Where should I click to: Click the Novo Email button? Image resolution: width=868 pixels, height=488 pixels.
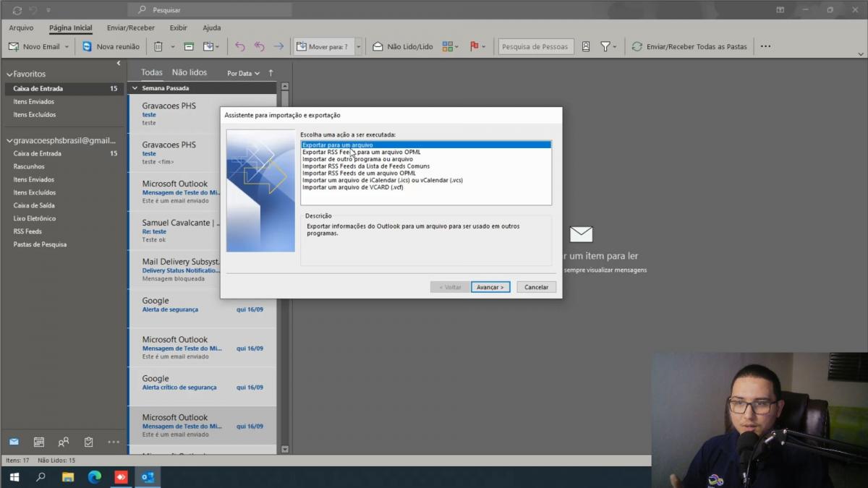34,46
